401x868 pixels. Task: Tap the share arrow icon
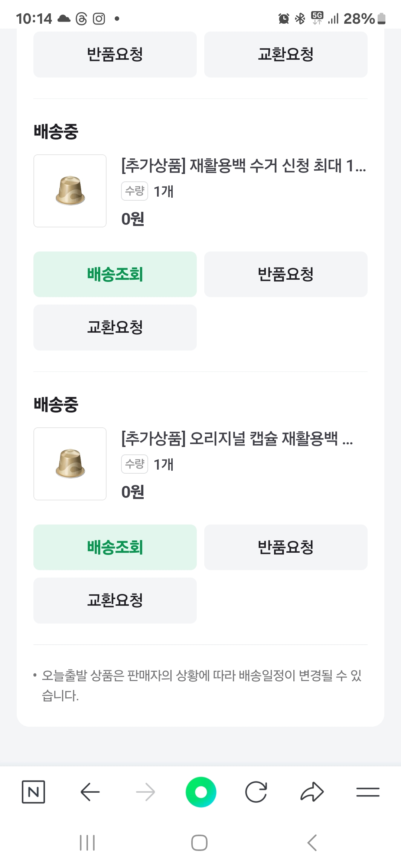[x=312, y=792]
